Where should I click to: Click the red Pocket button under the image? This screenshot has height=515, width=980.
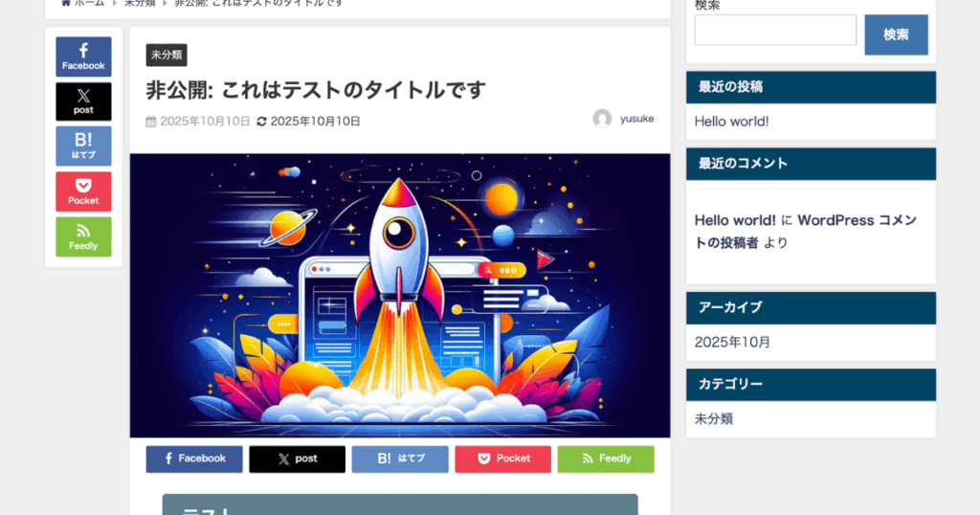pyautogui.click(x=503, y=459)
